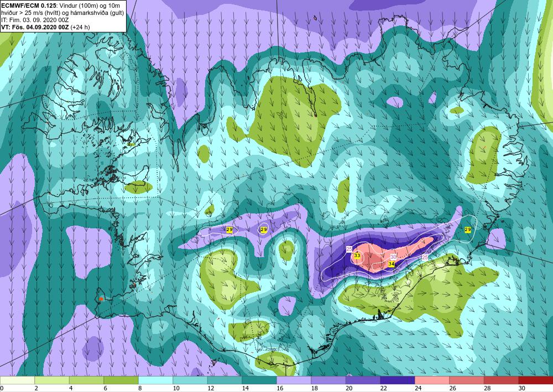Click the violet 20–22 m/s legend swatch
The image size is (553, 392).
click(x=363, y=380)
